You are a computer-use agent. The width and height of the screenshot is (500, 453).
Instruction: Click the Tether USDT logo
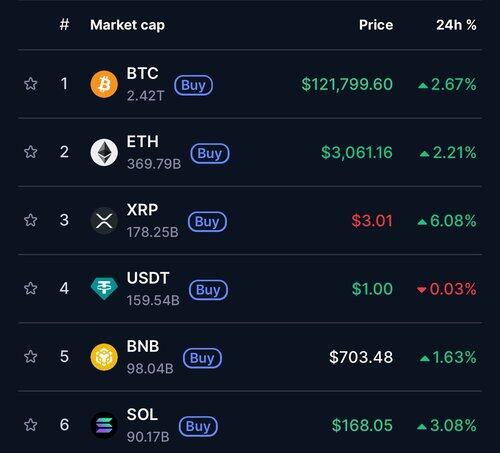(x=104, y=289)
